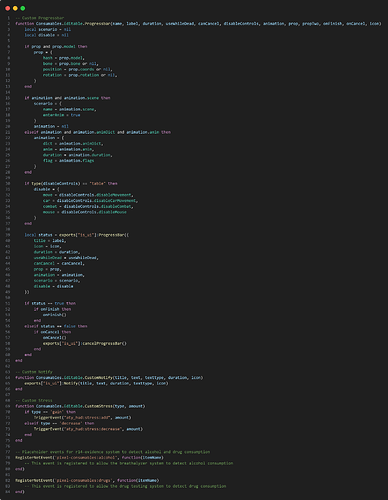The height and width of the screenshot is (500, 388).
Task: Click the CustomStress(type, amount) function line
Action: [80, 406]
